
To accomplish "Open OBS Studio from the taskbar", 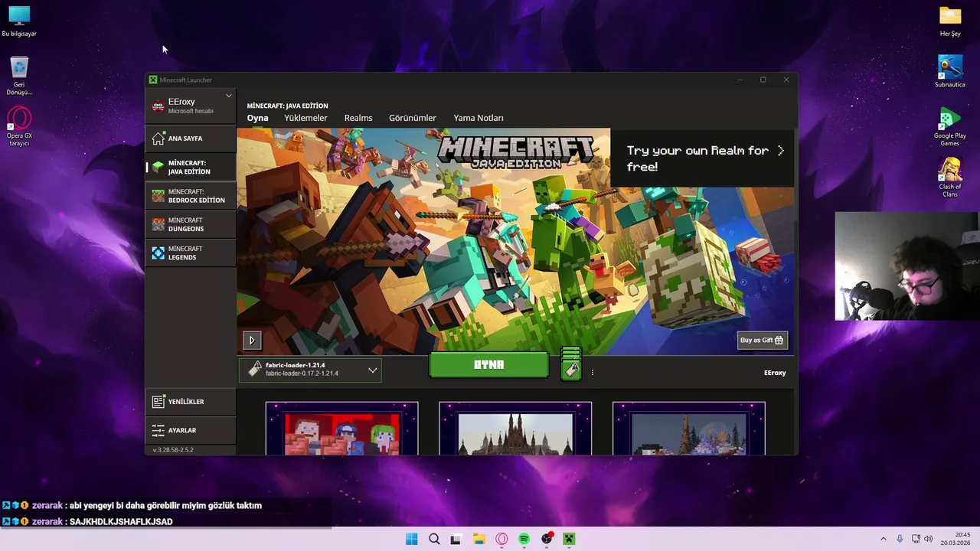I will tap(547, 539).
